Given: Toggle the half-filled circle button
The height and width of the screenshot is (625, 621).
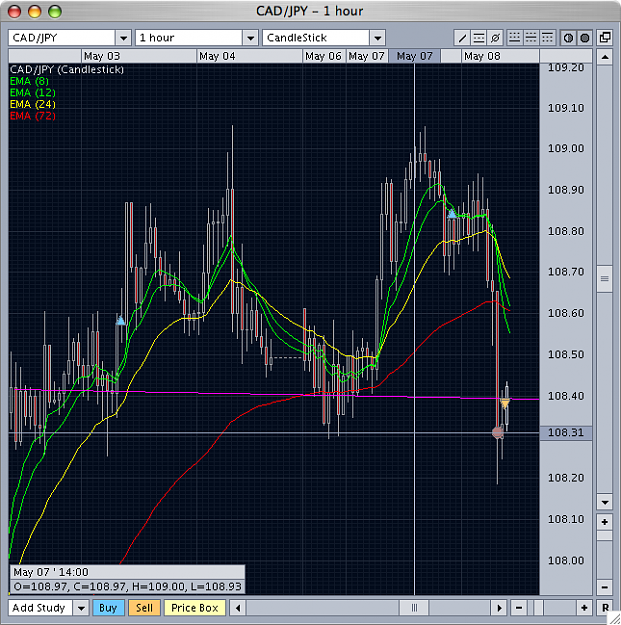Looking at the screenshot, I should coord(568,38).
